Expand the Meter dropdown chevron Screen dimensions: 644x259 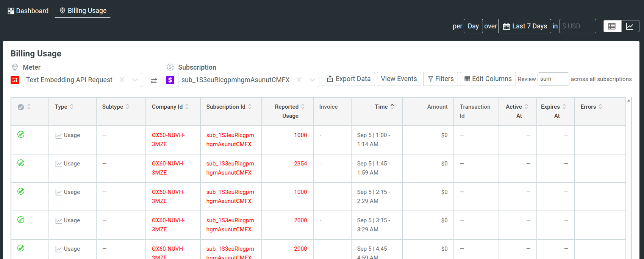135,80
